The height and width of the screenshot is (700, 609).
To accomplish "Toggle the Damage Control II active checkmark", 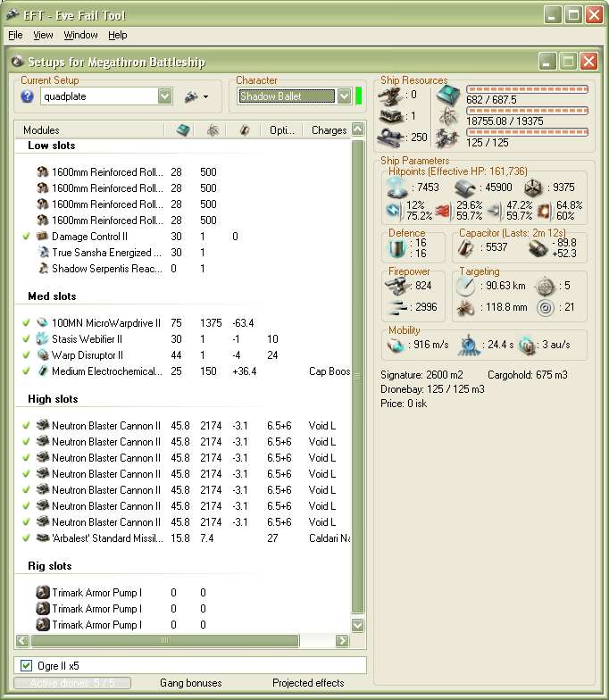I will point(27,236).
